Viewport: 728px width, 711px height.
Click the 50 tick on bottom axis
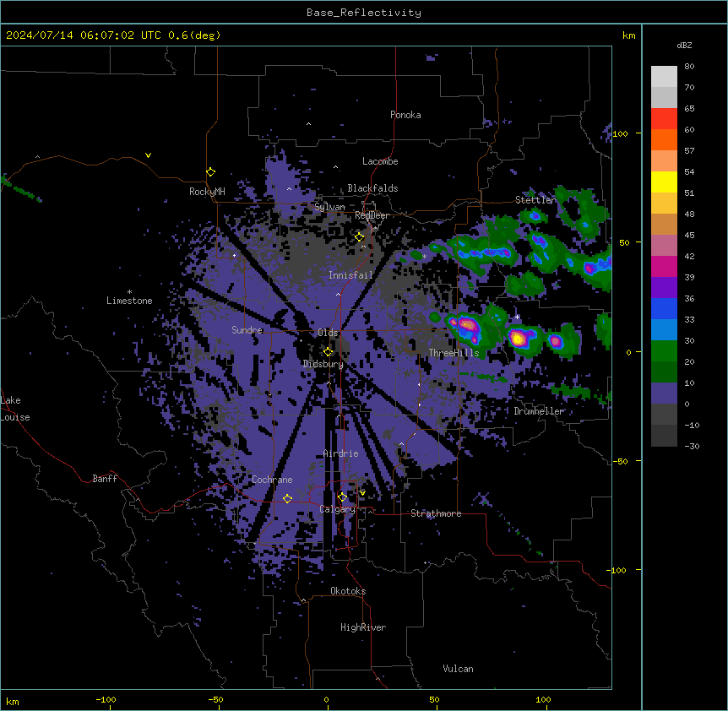pos(434,699)
